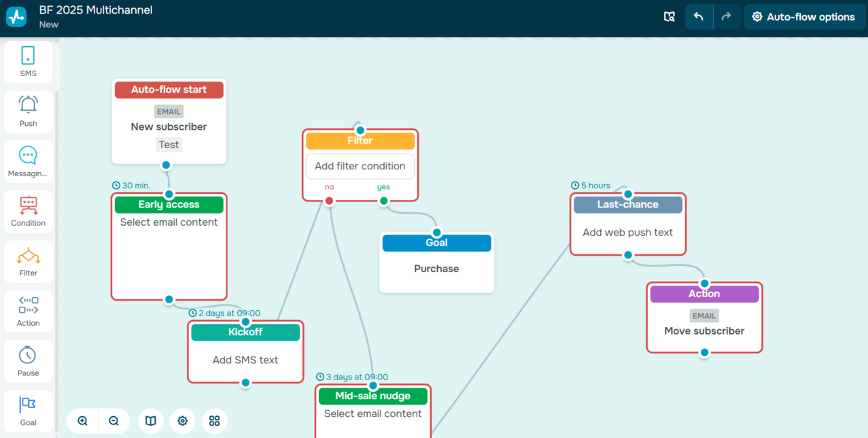Choose the Condition block in sidebar

pyautogui.click(x=28, y=212)
